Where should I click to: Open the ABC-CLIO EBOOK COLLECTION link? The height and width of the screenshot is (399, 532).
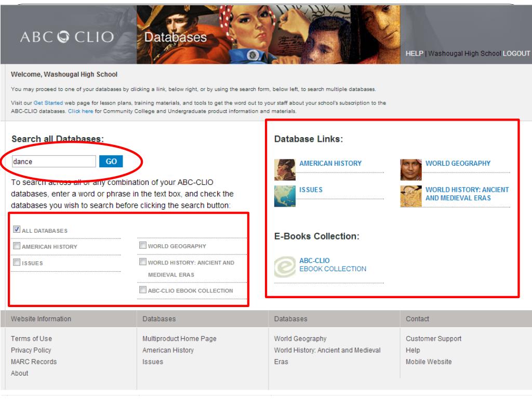click(x=333, y=264)
